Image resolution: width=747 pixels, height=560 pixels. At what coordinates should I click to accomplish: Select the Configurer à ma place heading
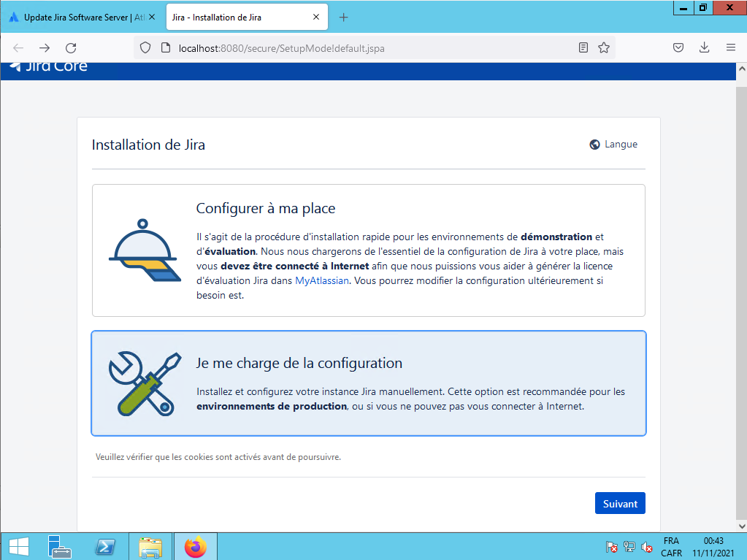coord(266,209)
